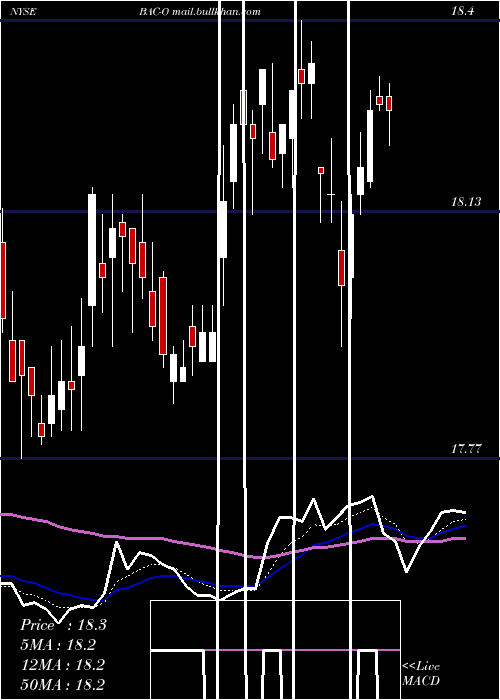Click the '12MA : 18.2' readout
This screenshot has height=700, width=500.
pyautogui.click(x=63, y=665)
